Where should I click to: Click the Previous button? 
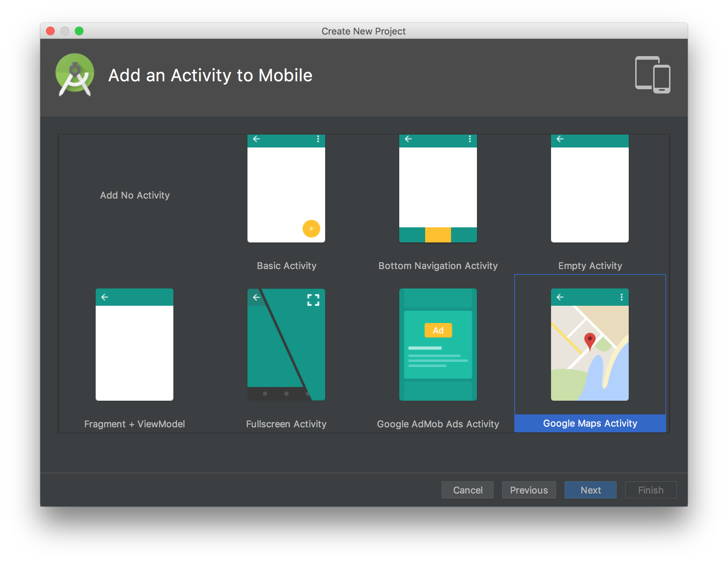[x=529, y=490]
